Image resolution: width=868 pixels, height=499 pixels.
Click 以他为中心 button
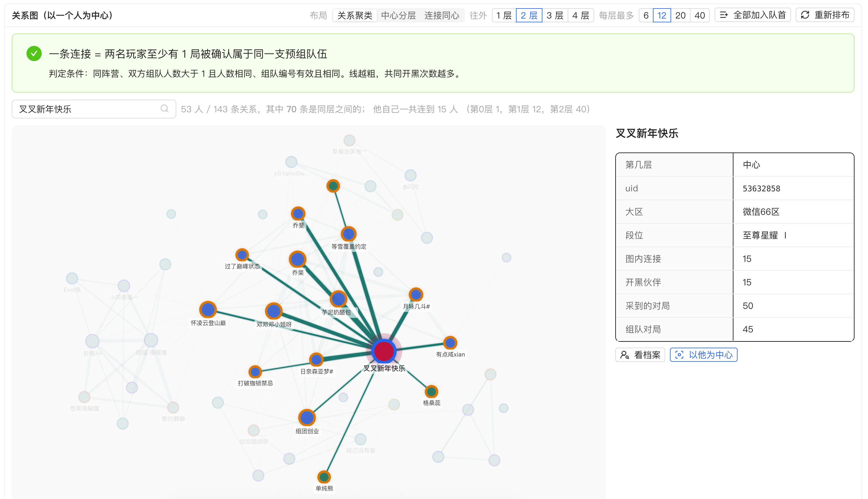(x=703, y=355)
